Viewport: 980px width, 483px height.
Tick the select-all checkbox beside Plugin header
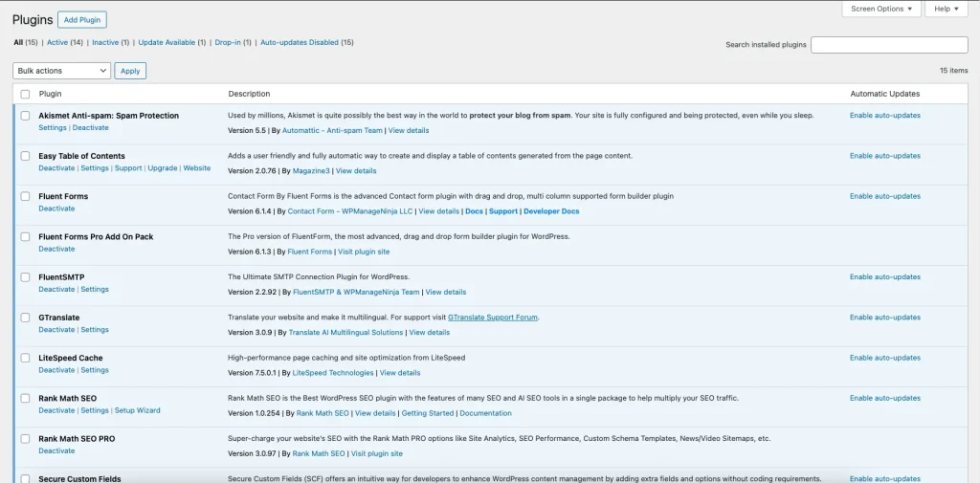click(25, 95)
